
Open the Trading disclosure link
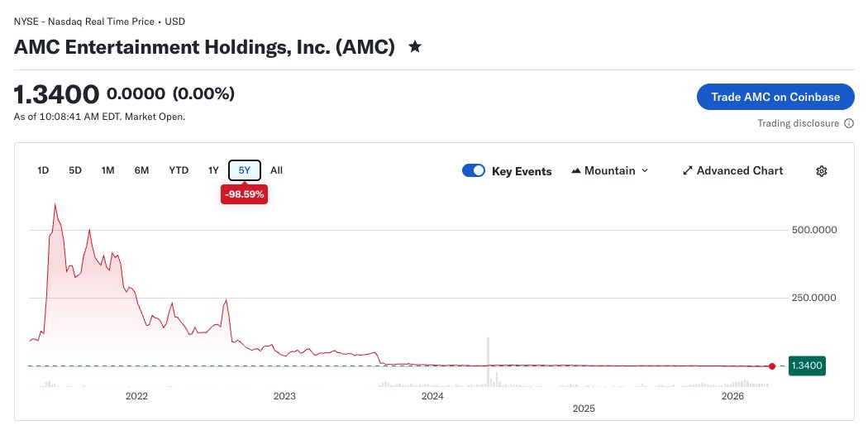pyautogui.click(x=798, y=123)
